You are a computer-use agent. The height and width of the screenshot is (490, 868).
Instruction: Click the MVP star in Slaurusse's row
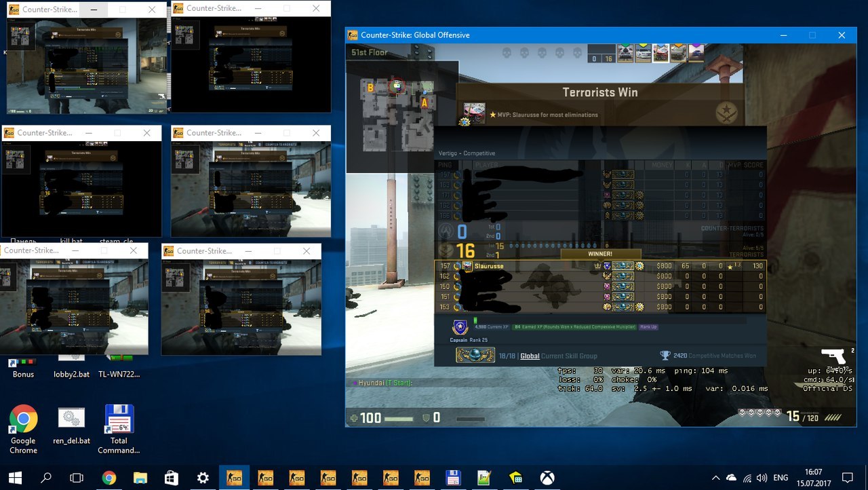tap(730, 267)
